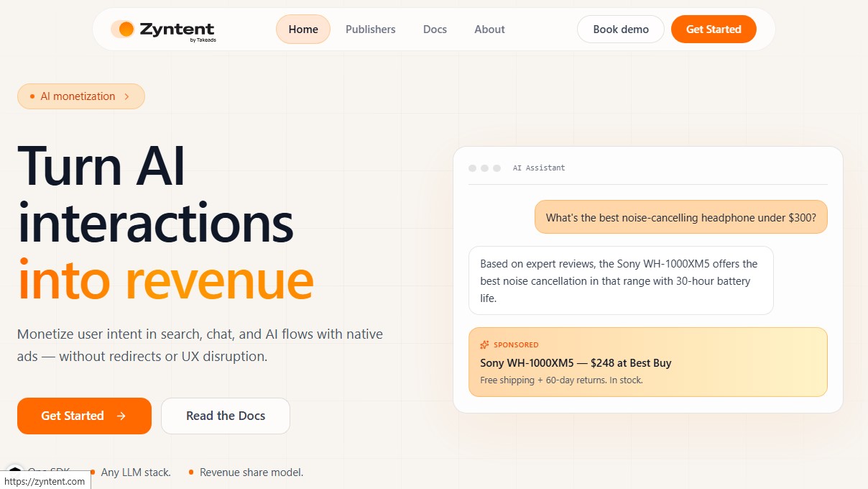The image size is (868, 489).
Task: Click the sponsored Sony WH-1000XM5 ad card
Action: [647, 362]
